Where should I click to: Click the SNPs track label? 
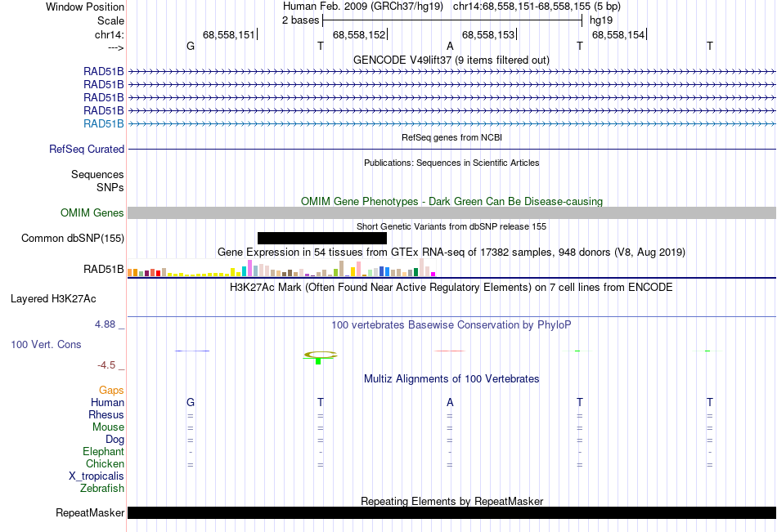click(110, 187)
